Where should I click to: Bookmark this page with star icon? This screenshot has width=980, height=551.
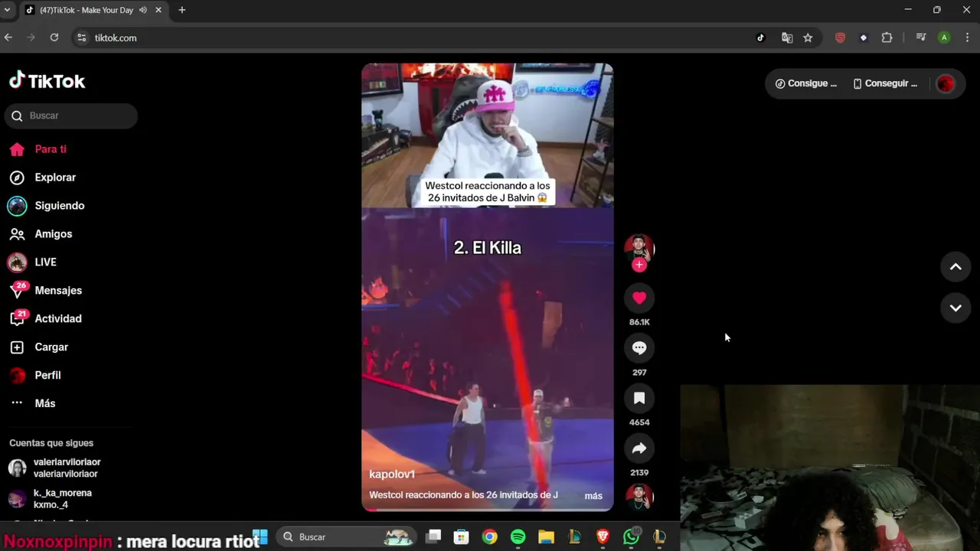808,37
